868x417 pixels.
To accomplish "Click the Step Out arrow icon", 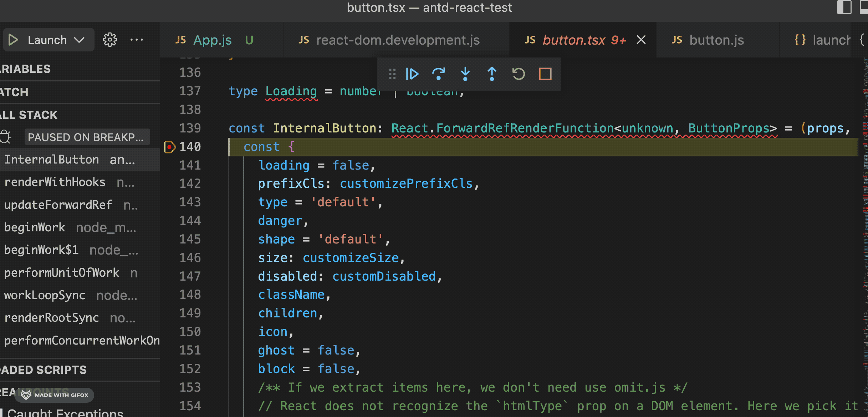I will pyautogui.click(x=492, y=74).
